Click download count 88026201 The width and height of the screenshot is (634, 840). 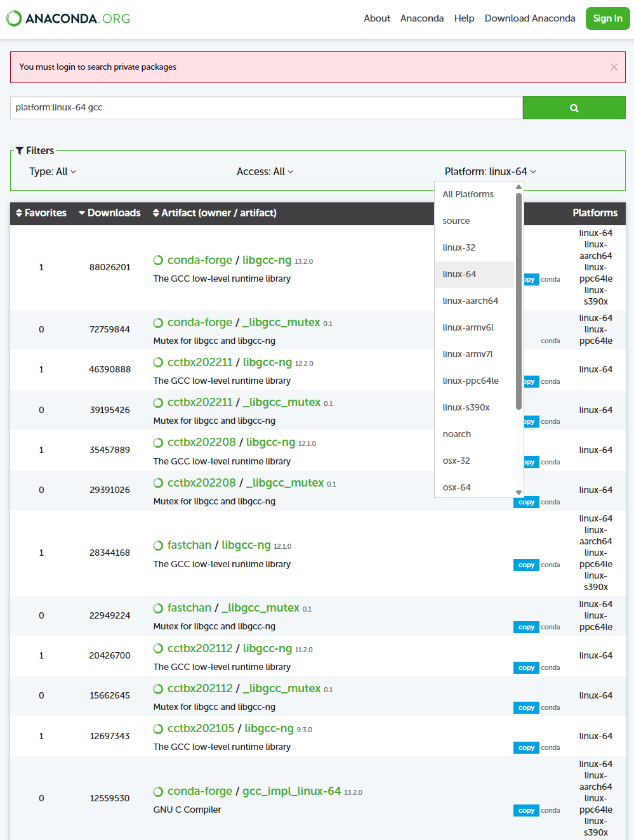[x=110, y=268]
